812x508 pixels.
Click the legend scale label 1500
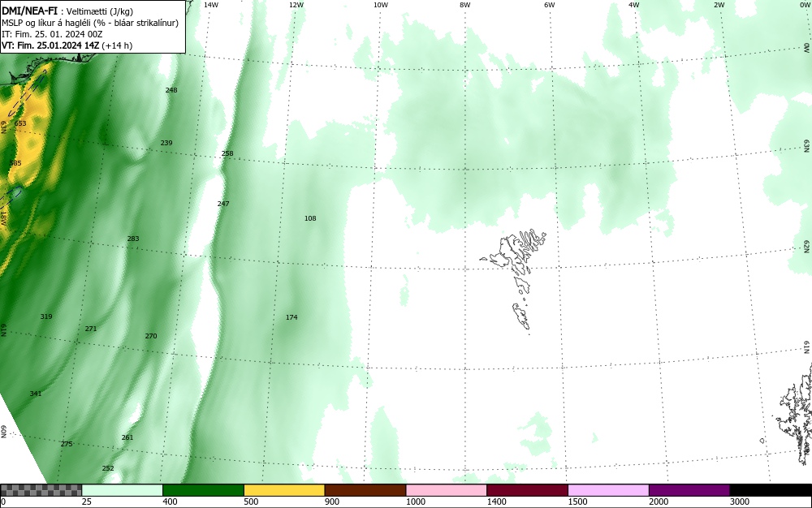tap(578, 502)
